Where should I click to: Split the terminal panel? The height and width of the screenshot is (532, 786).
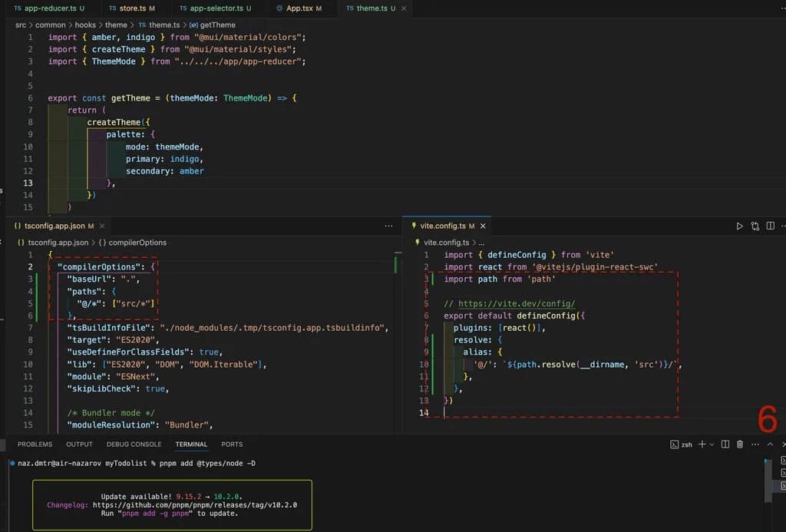(725, 444)
